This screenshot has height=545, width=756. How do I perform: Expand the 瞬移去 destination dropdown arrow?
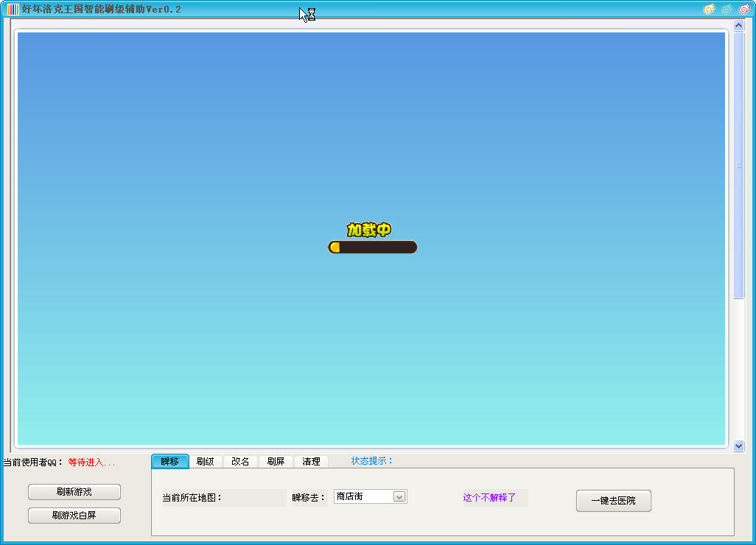(399, 497)
